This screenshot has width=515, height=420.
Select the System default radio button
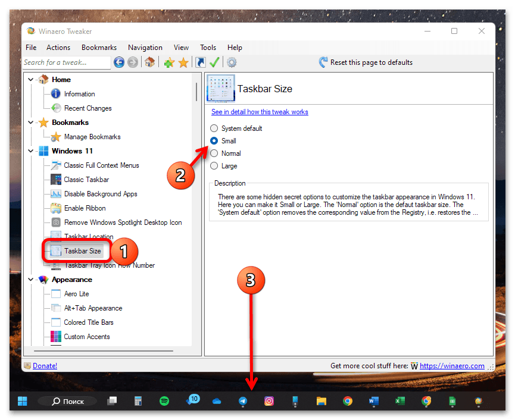tap(214, 128)
